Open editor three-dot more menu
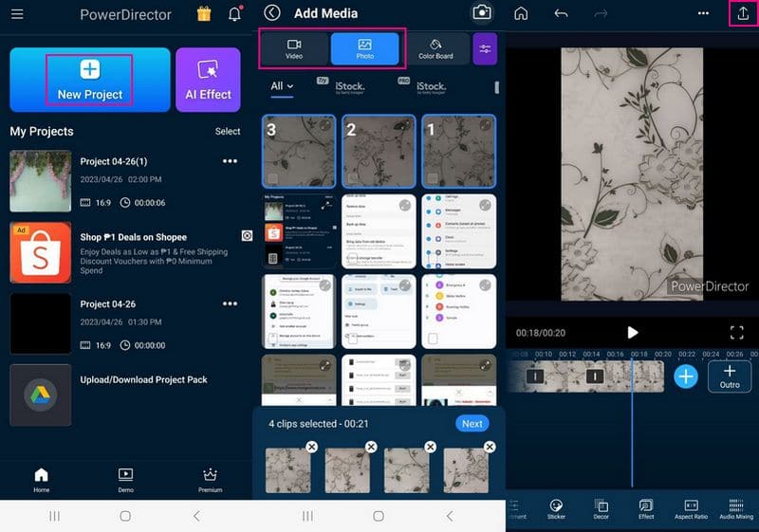 (703, 13)
